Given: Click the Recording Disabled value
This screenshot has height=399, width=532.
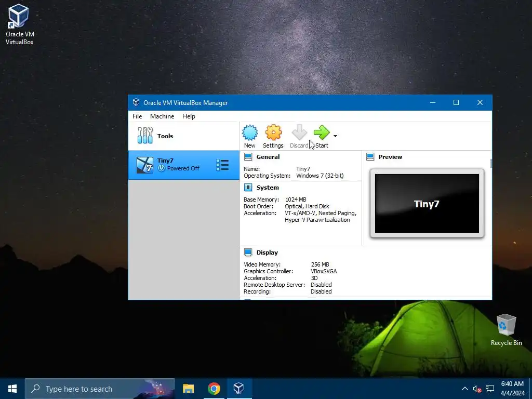Looking at the screenshot, I should click(321, 291).
